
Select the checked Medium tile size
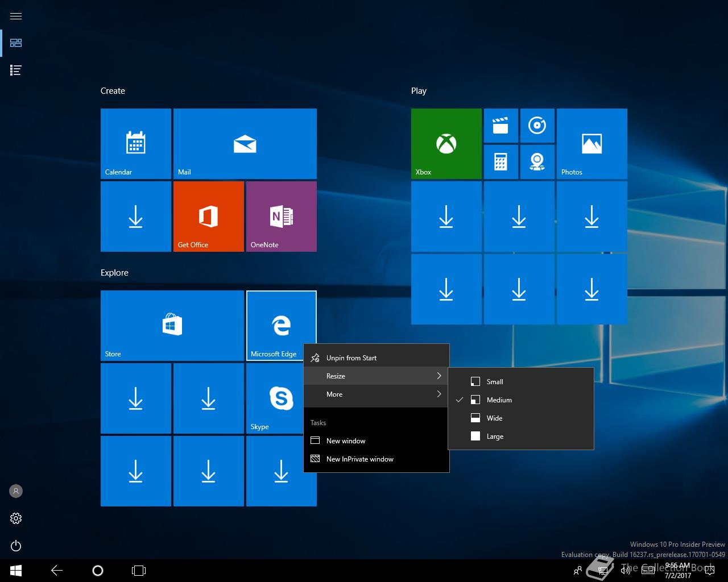pyautogui.click(x=521, y=400)
